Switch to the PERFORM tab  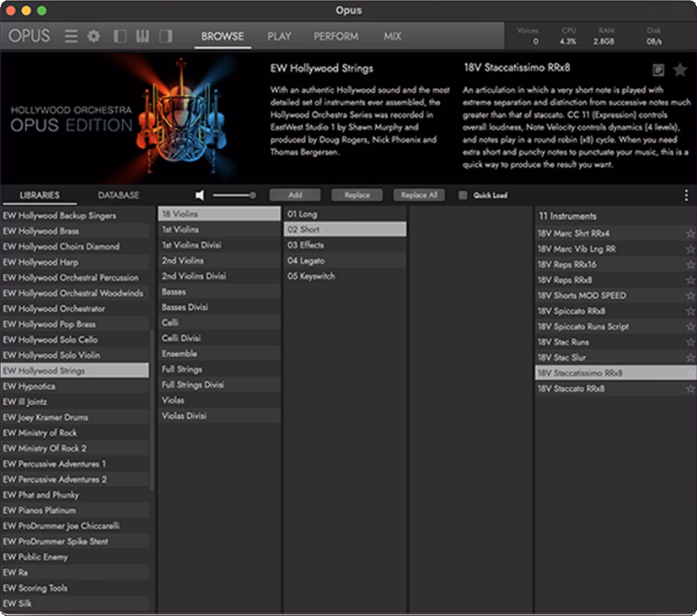tap(336, 36)
